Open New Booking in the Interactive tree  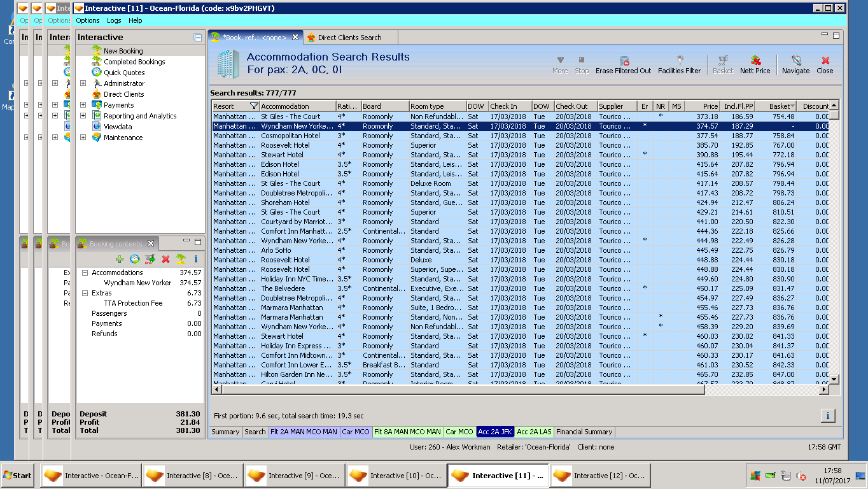[x=123, y=51]
